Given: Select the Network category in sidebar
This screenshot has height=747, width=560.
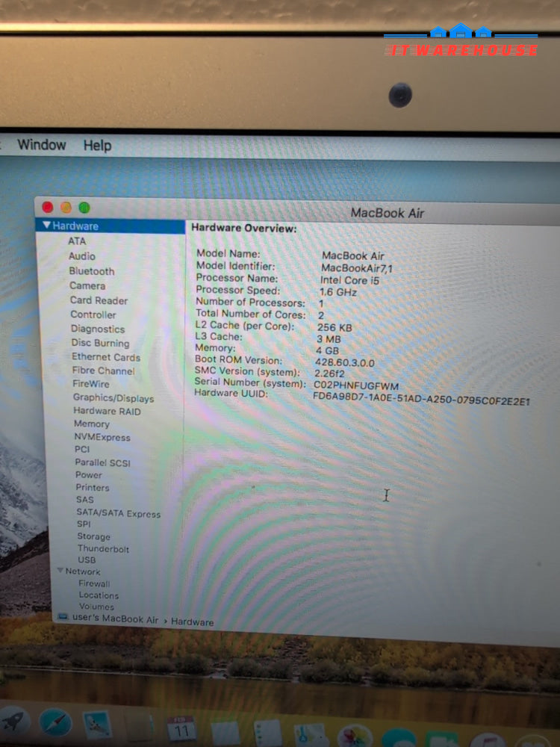Looking at the screenshot, I should coord(82,571).
